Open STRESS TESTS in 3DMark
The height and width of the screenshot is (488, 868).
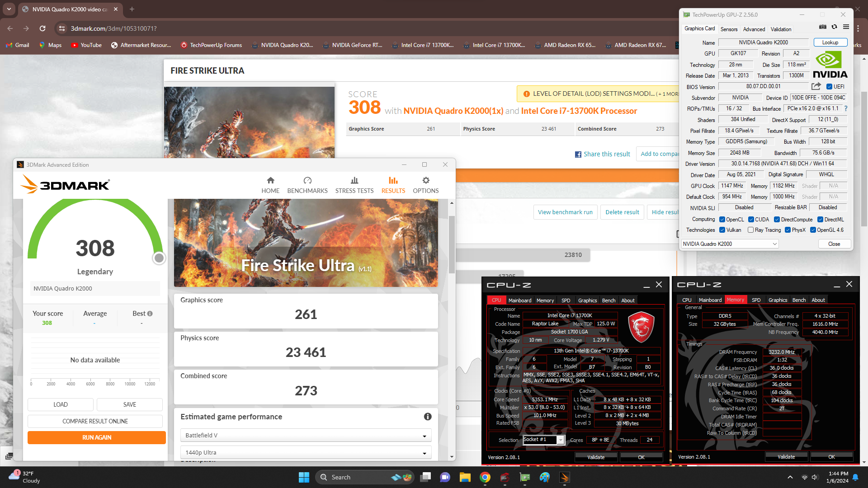click(x=354, y=185)
